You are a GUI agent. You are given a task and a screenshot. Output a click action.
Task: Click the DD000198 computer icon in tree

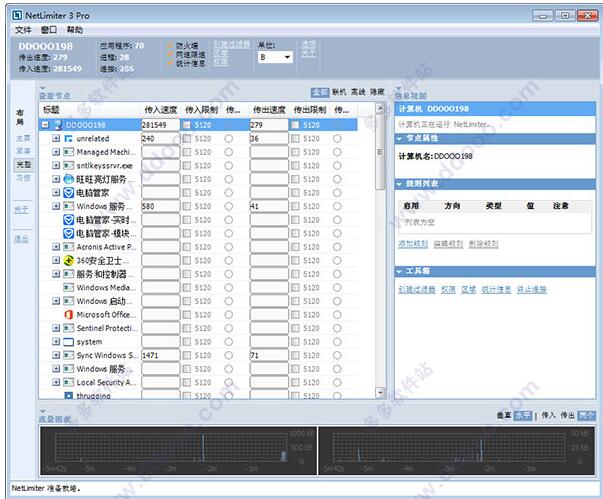57,124
